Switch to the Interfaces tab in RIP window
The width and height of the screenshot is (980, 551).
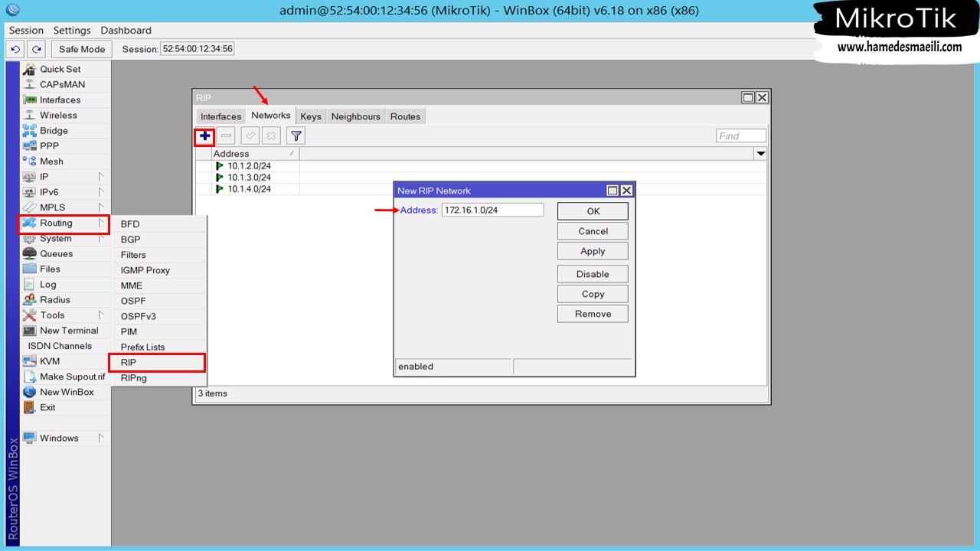[220, 116]
